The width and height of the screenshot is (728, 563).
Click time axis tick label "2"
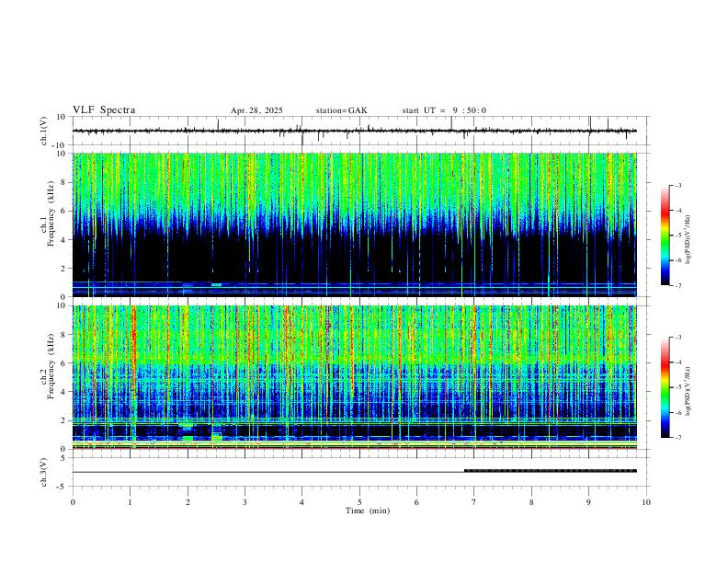pyautogui.click(x=188, y=502)
